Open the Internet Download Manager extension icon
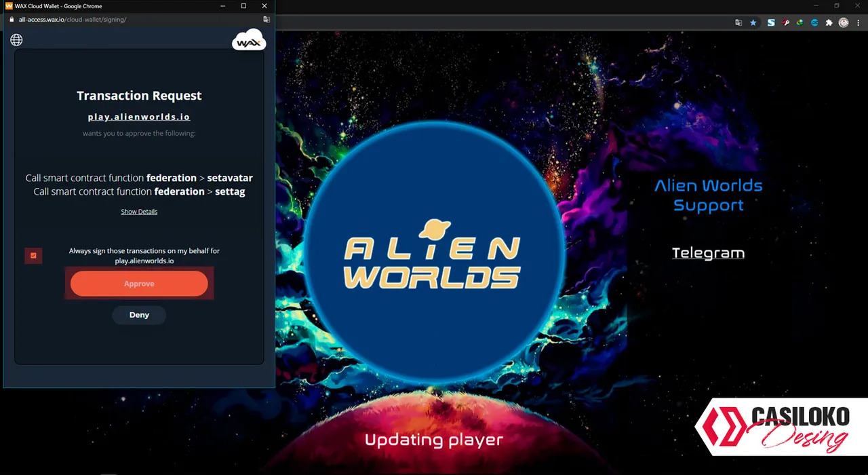 (800, 22)
